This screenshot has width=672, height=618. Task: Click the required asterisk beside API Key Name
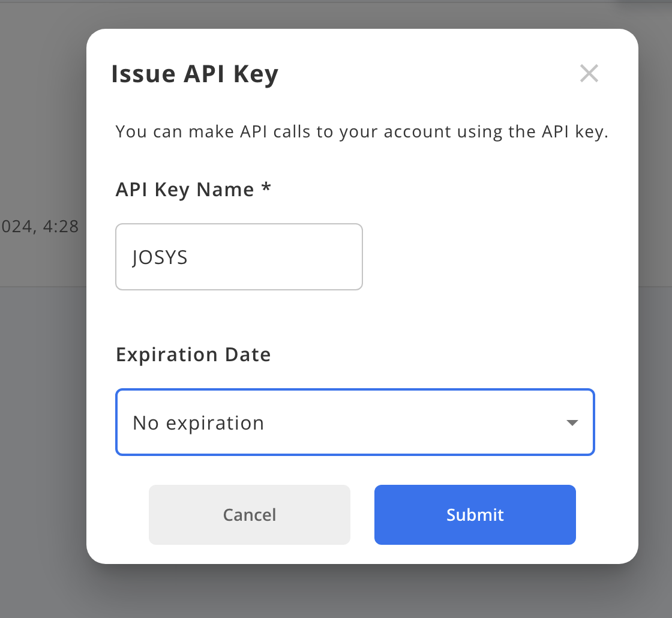pyautogui.click(x=266, y=189)
